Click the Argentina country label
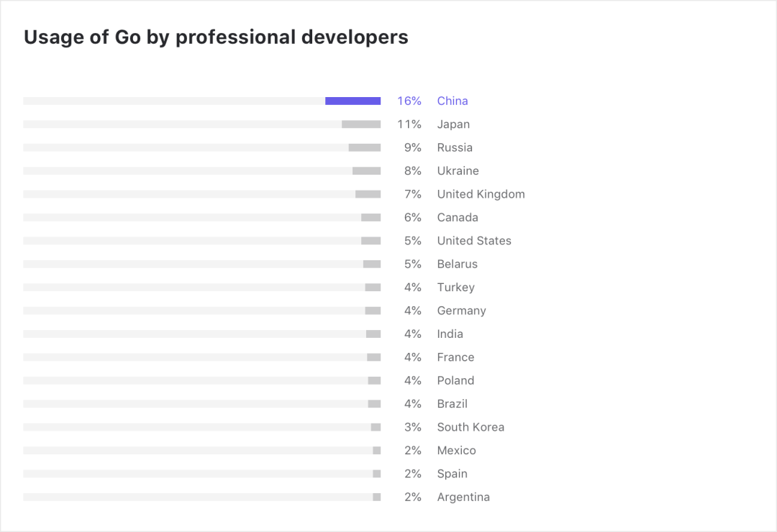The height and width of the screenshot is (532, 777). pyautogui.click(x=463, y=497)
